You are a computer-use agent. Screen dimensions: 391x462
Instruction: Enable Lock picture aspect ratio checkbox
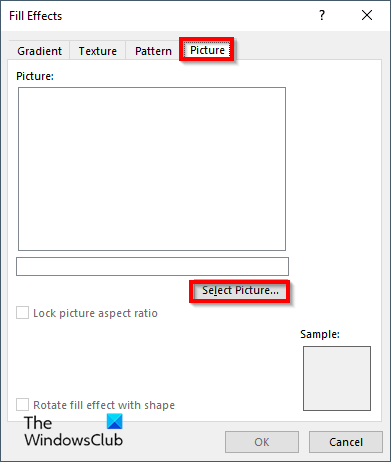tap(22, 313)
